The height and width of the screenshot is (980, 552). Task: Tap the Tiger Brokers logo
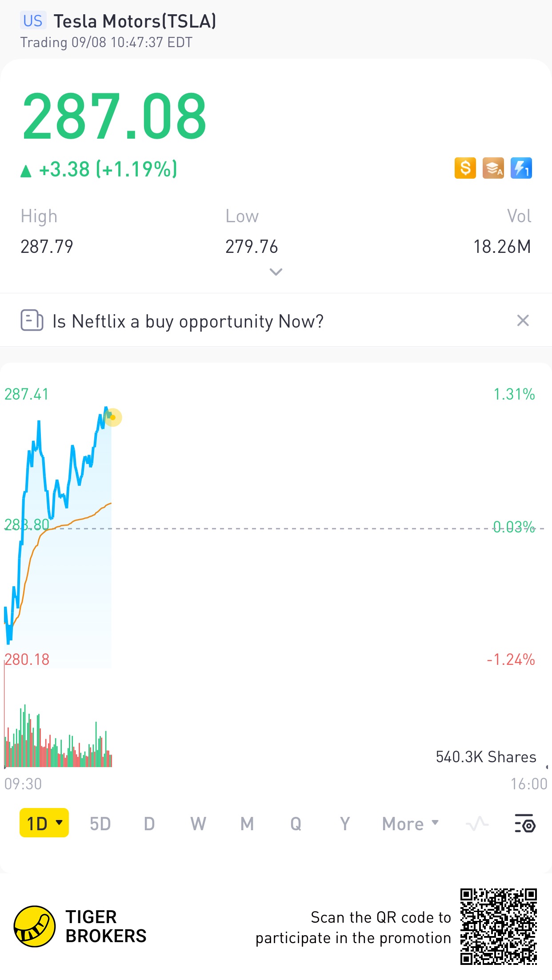click(x=35, y=927)
